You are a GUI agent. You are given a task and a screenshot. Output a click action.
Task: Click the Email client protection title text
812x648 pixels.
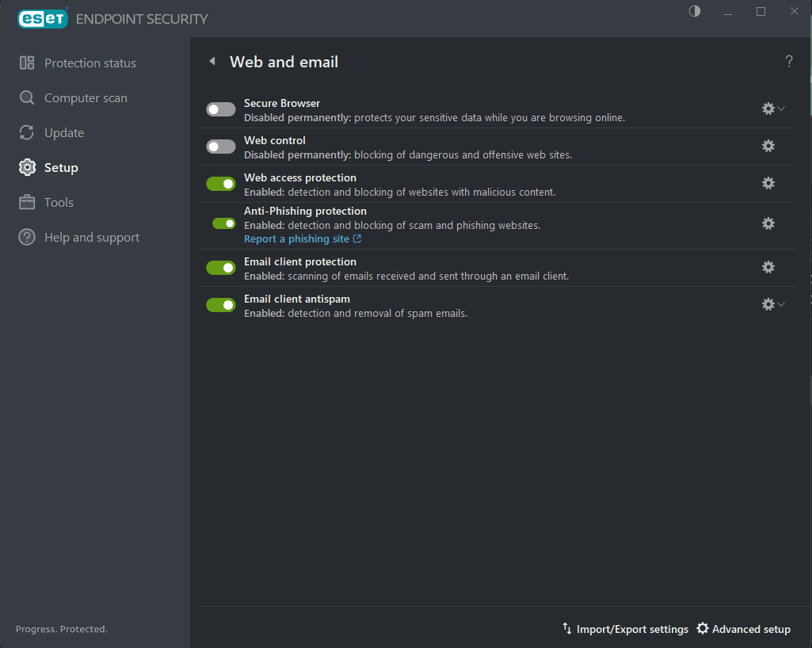[x=299, y=261]
